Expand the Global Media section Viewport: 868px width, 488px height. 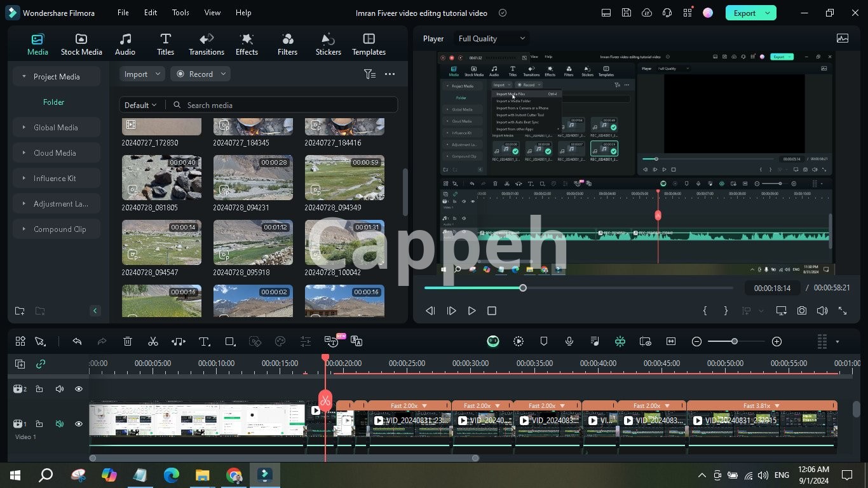[x=56, y=128]
